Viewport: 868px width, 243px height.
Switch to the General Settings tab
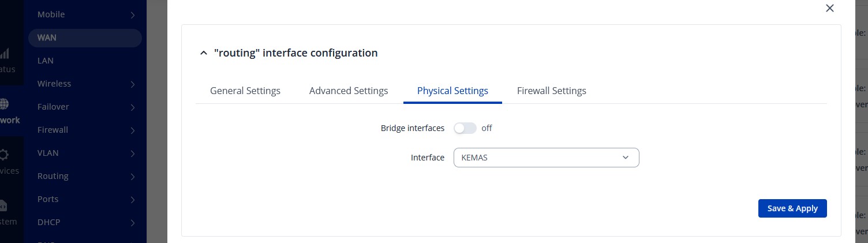point(245,91)
